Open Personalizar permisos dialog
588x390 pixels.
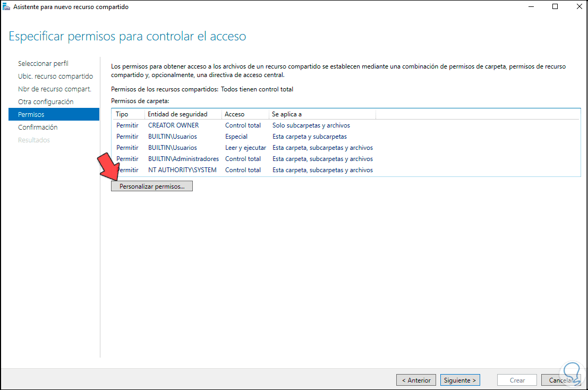pyautogui.click(x=151, y=185)
